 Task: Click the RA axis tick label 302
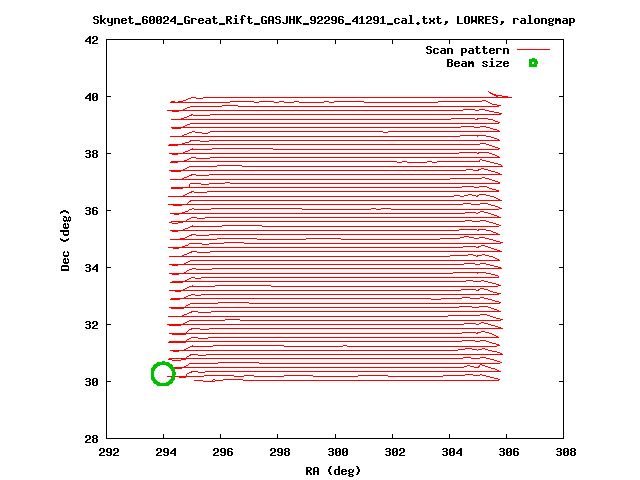point(395,452)
